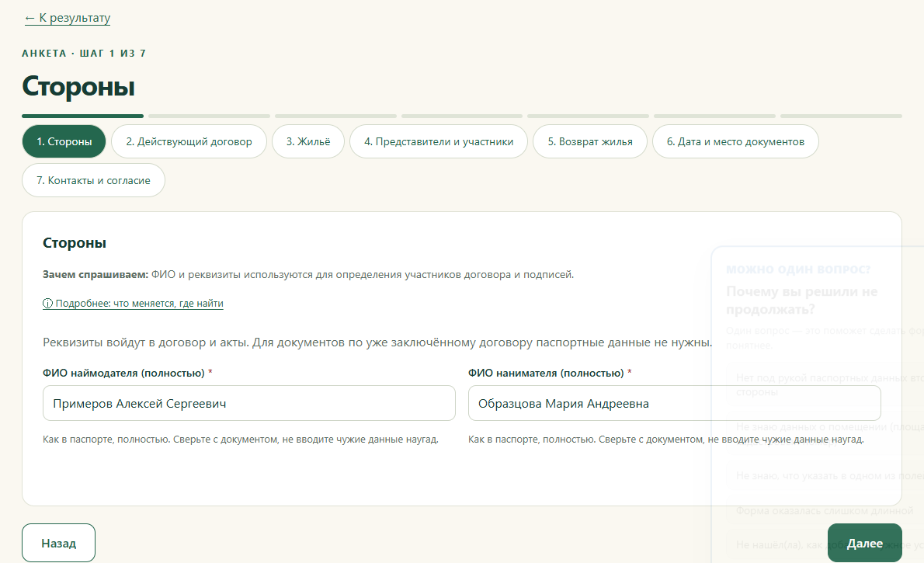Focus the "ФИО наймодателя" input field

click(248, 403)
